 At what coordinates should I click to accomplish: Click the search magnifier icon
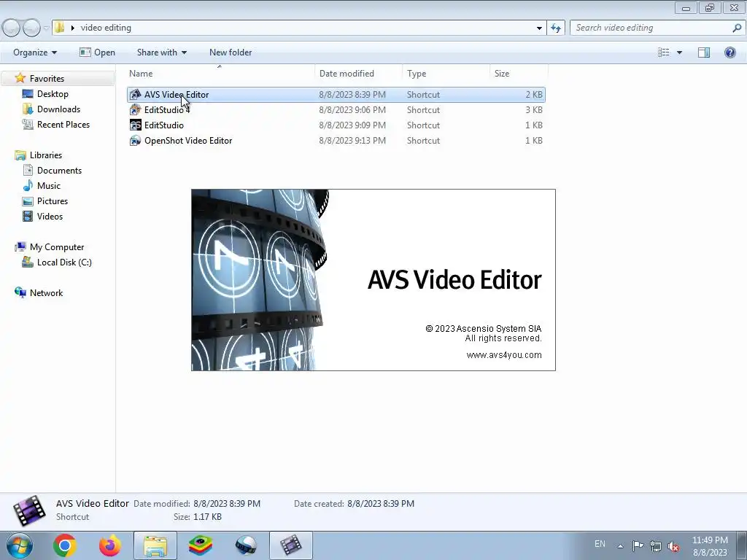point(737,28)
